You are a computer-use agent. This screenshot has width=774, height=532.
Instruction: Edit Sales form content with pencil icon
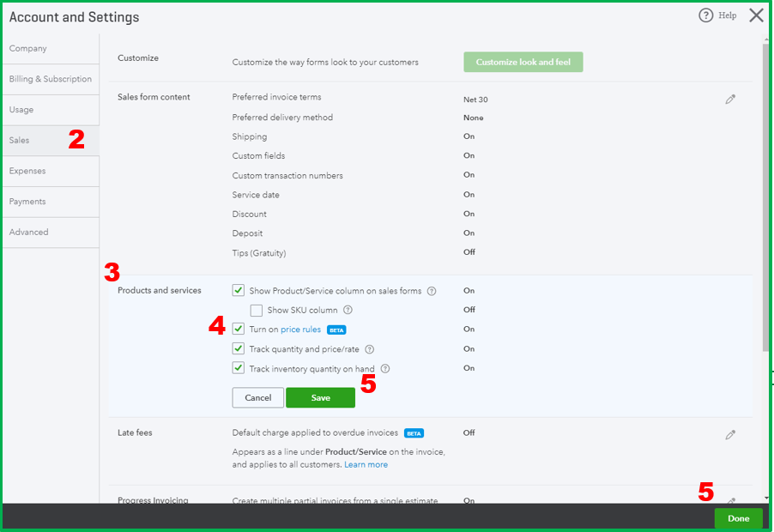pyautogui.click(x=730, y=100)
